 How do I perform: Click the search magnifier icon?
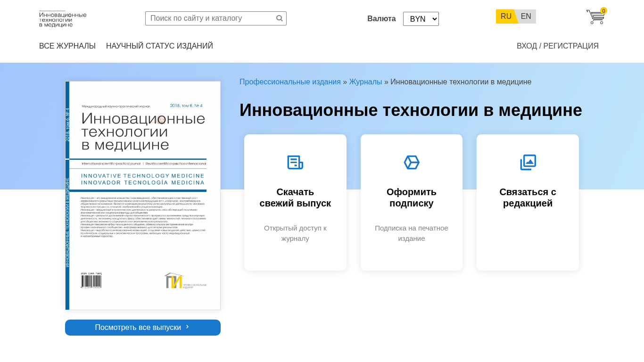tap(280, 18)
